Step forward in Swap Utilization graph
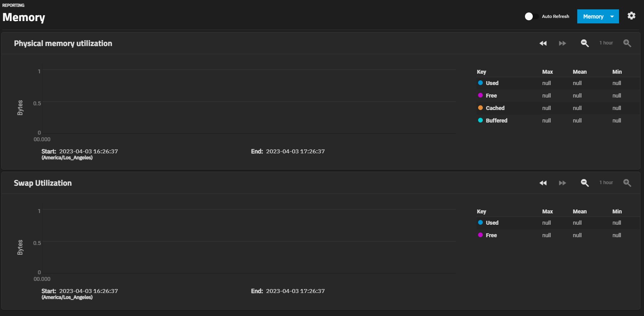The height and width of the screenshot is (316, 644). (562, 183)
